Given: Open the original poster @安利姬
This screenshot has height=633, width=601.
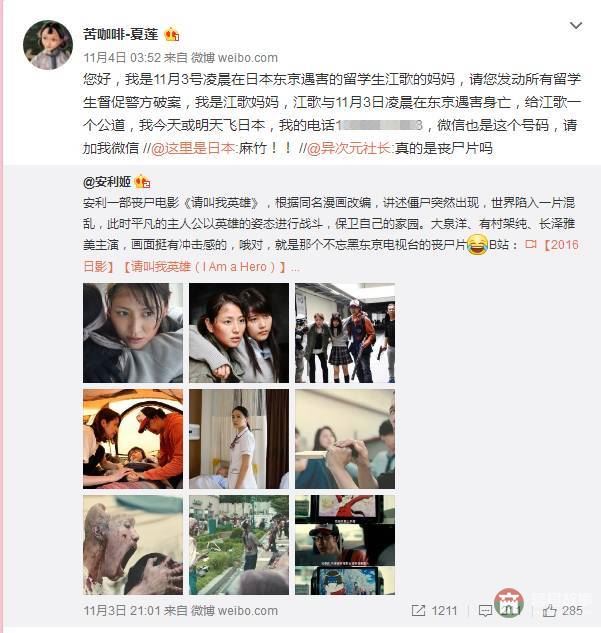Looking at the screenshot, I should coord(107,182).
